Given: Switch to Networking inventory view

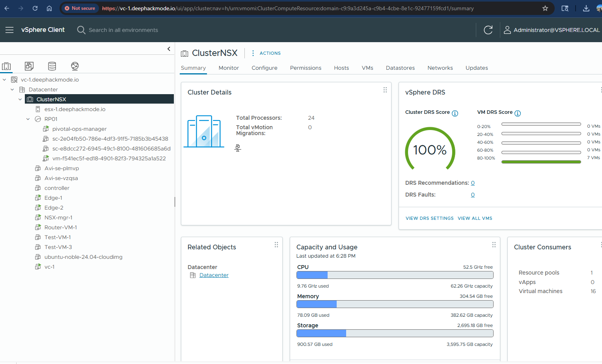Looking at the screenshot, I should pyautogui.click(x=75, y=66).
